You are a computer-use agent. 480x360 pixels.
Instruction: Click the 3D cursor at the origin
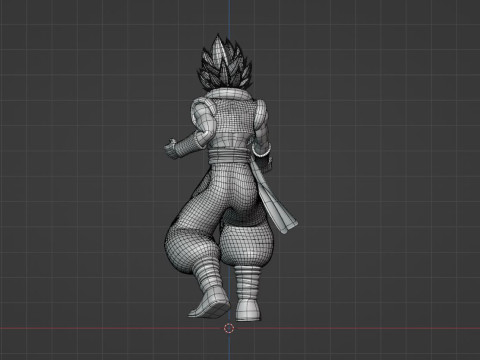pos(229,328)
